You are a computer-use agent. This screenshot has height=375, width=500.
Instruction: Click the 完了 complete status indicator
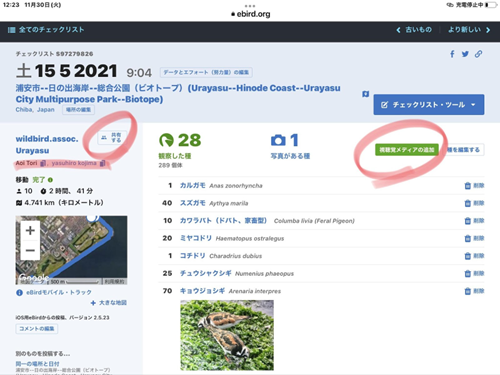[x=42, y=180]
